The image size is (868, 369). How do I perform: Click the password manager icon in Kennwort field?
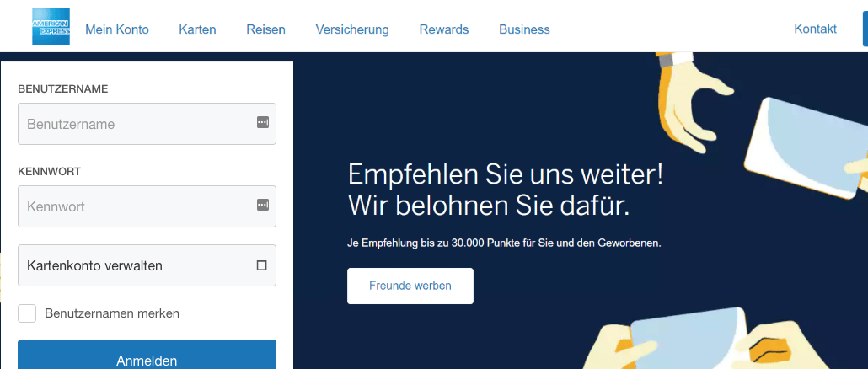263,206
